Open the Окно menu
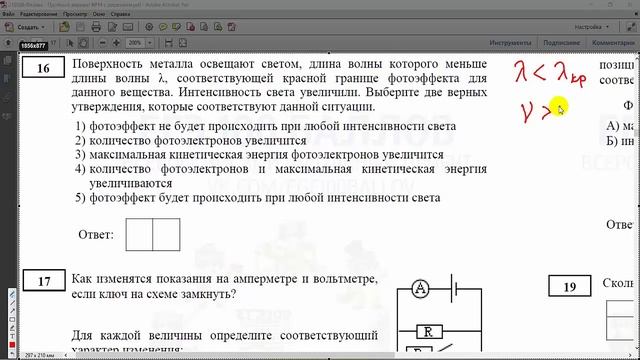Image resolution: width=640 pixels, height=360 pixels. coord(99,14)
